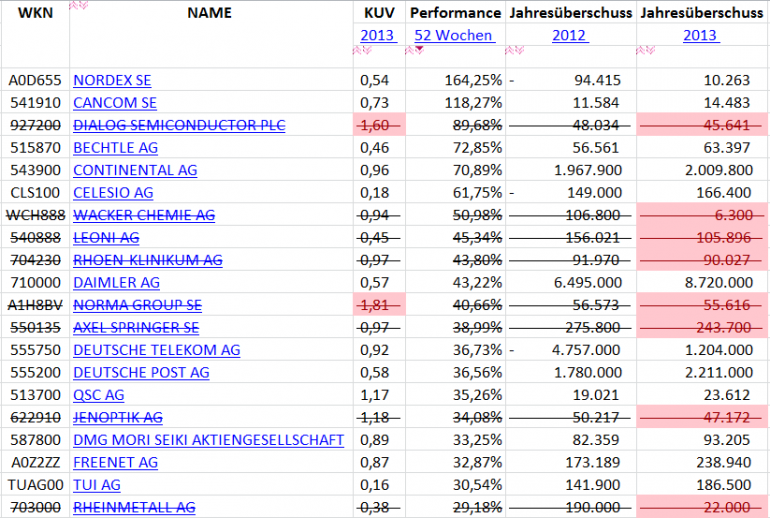Select WKN cell A0D655
The width and height of the screenshot is (770, 518).
click(35, 80)
